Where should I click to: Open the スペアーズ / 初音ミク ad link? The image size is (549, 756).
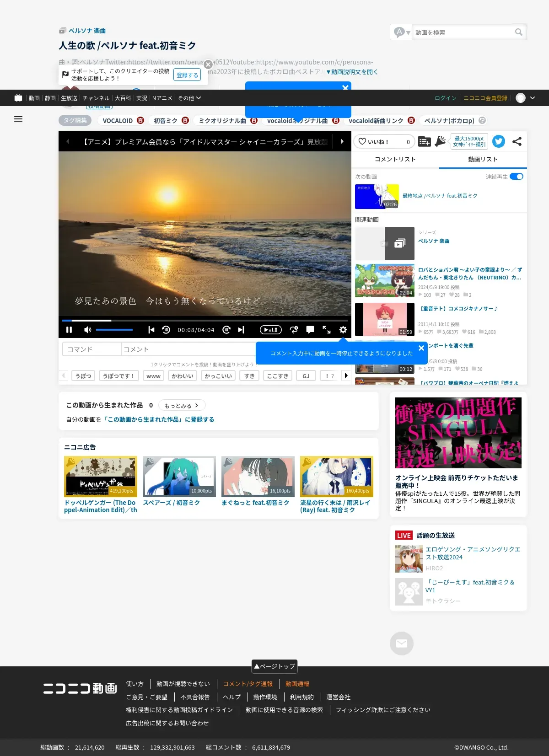172,503
